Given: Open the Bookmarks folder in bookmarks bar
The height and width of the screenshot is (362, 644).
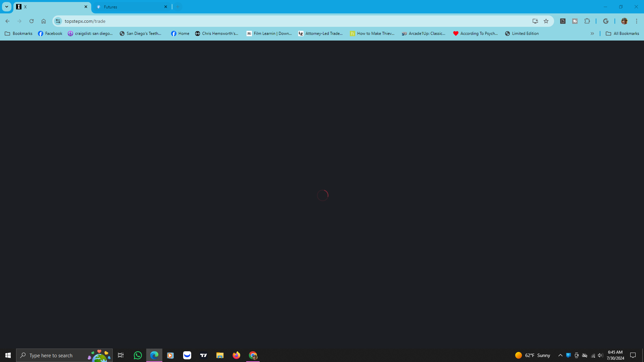Looking at the screenshot, I should 19,34.
